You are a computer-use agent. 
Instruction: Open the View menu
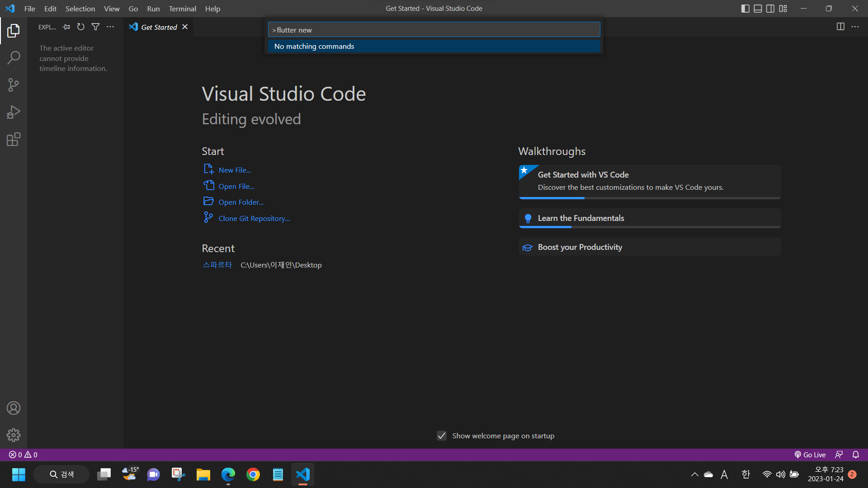tap(112, 9)
